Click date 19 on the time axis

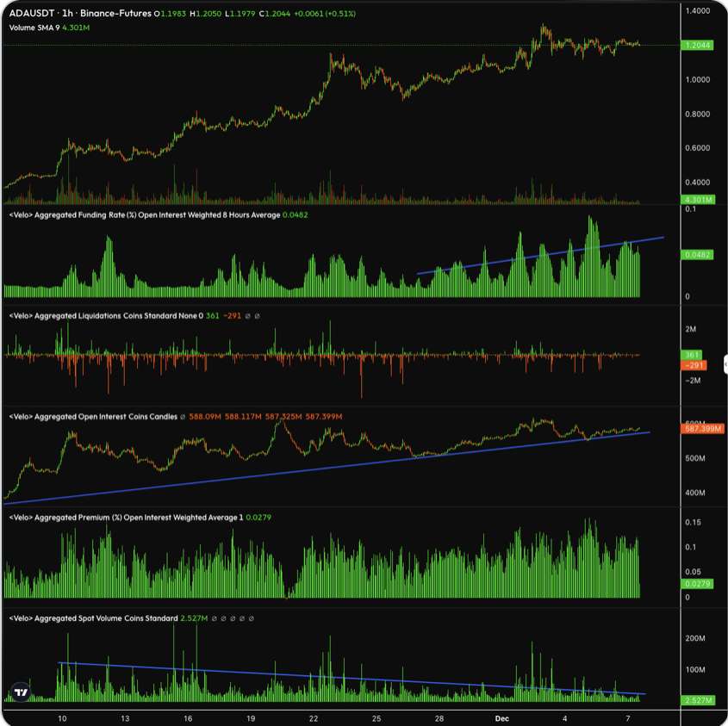(251, 718)
